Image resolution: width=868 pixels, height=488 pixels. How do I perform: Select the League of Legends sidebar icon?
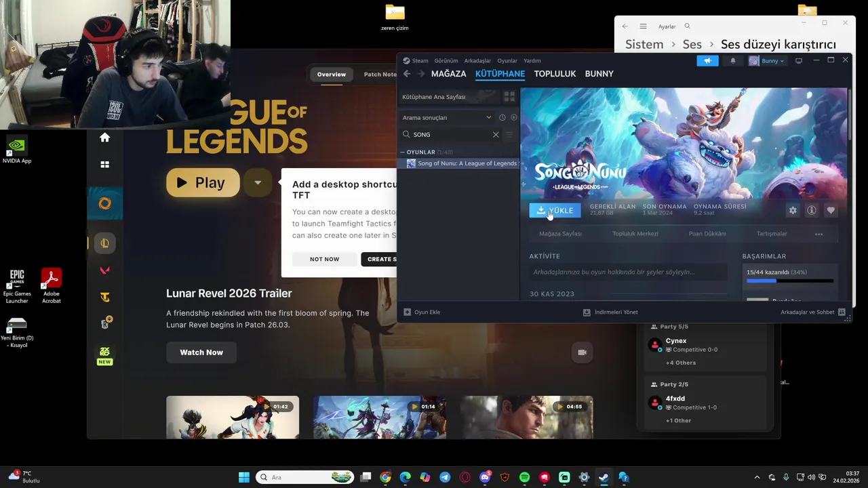pyautogui.click(x=105, y=243)
